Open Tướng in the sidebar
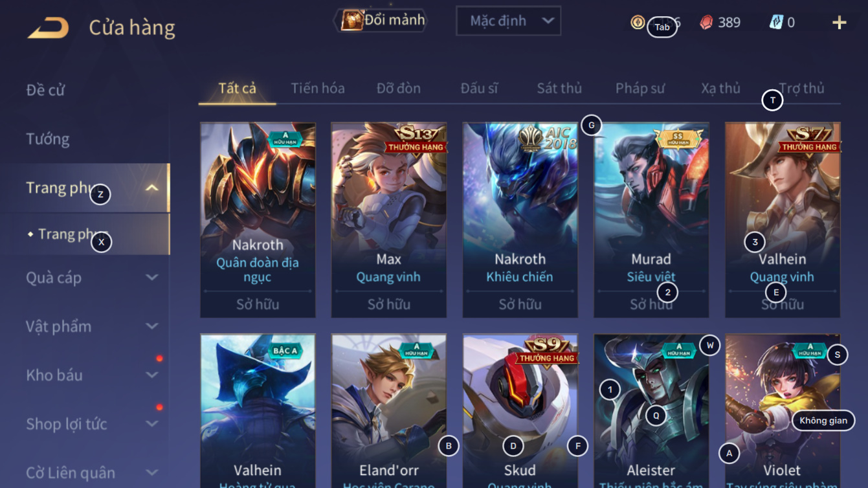This screenshot has height=488, width=868. point(47,139)
